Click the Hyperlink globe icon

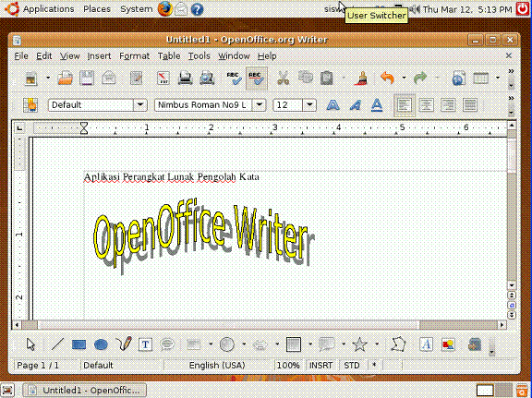pyautogui.click(x=458, y=78)
